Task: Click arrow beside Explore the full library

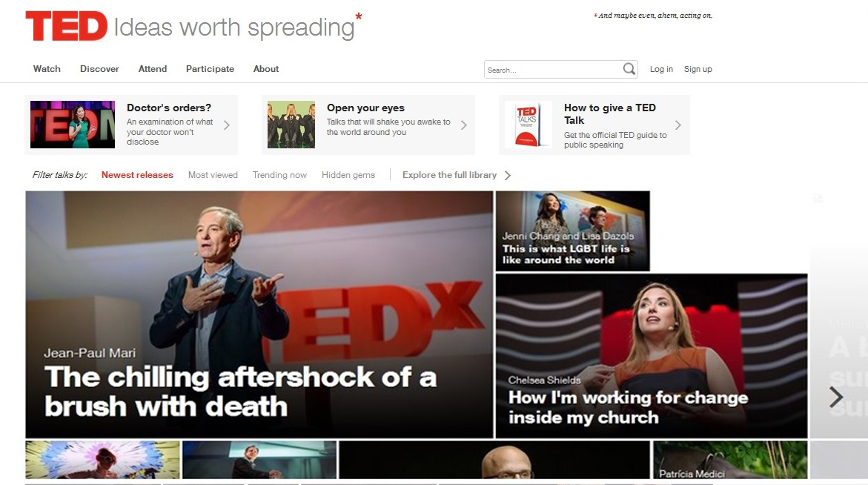Action: click(x=508, y=175)
